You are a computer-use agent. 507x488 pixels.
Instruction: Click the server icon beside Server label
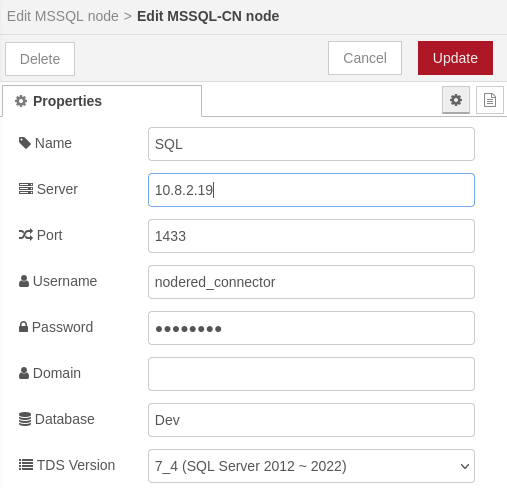(26, 189)
